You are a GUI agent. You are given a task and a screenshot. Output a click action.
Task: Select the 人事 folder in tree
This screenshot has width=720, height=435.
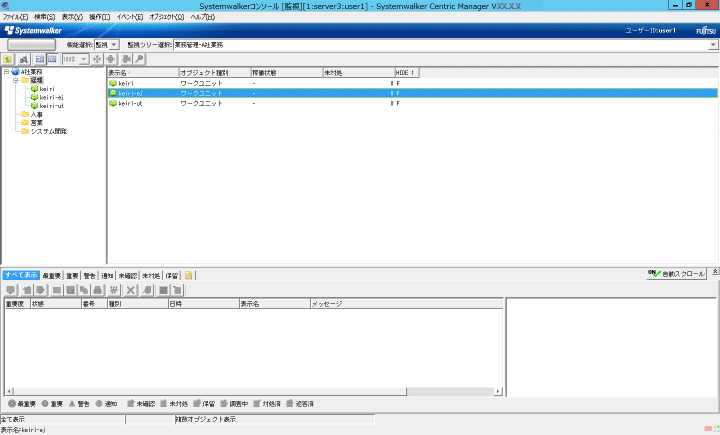click(x=37, y=114)
